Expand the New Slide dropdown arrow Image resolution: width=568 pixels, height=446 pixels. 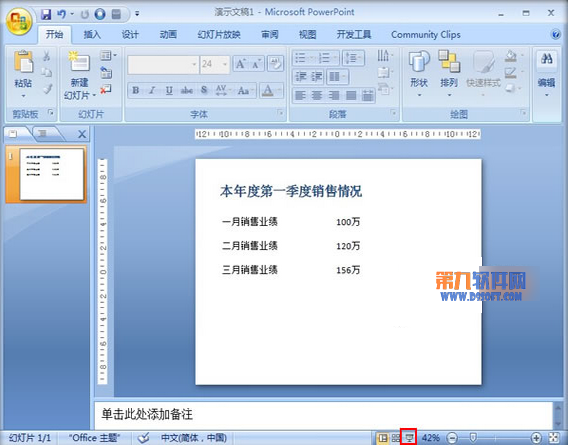[94, 95]
